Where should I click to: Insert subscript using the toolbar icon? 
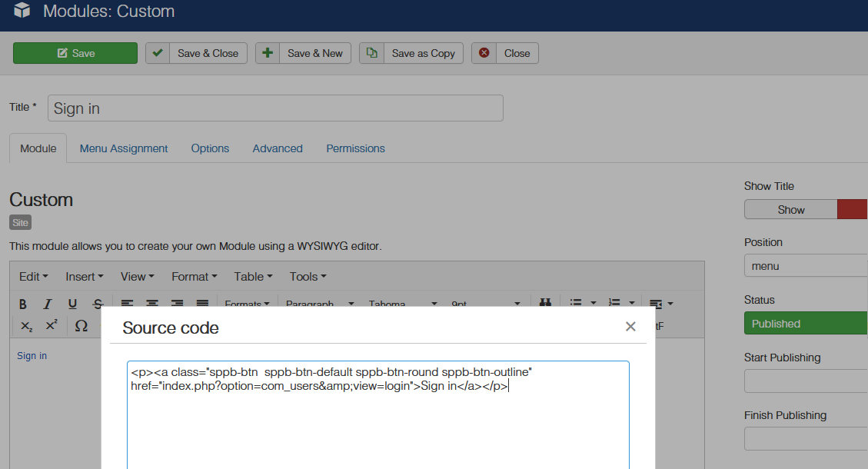click(x=26, y=325)
